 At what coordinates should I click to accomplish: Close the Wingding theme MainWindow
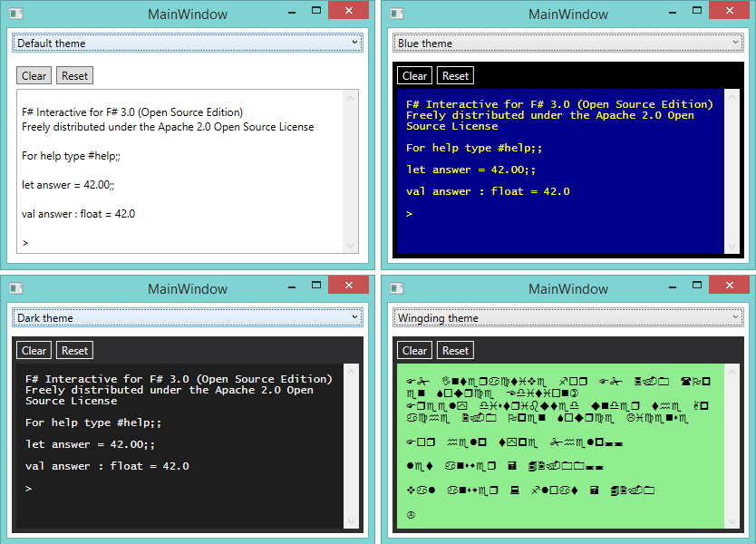click(x=730, y=285)
